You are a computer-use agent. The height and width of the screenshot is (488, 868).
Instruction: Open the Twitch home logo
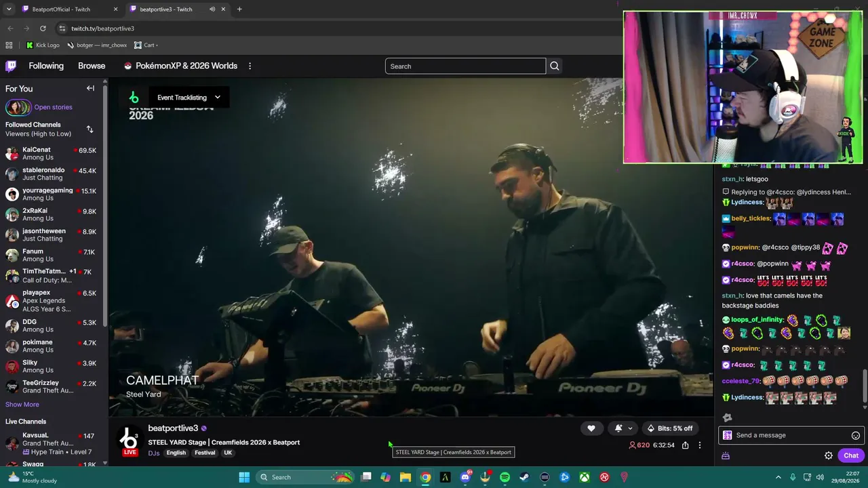click(x=11, y=66)
